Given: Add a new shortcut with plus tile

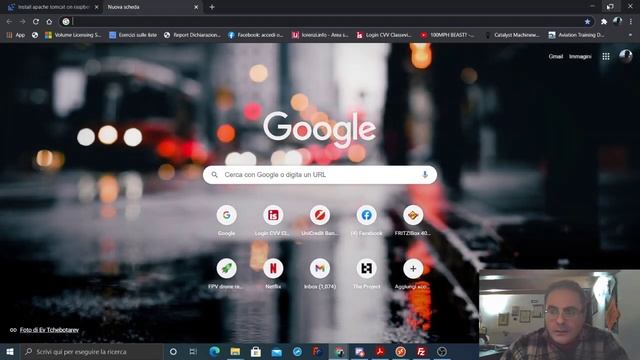Looking at the screenshot, I should pyautogui.click(x=413, y=274).
